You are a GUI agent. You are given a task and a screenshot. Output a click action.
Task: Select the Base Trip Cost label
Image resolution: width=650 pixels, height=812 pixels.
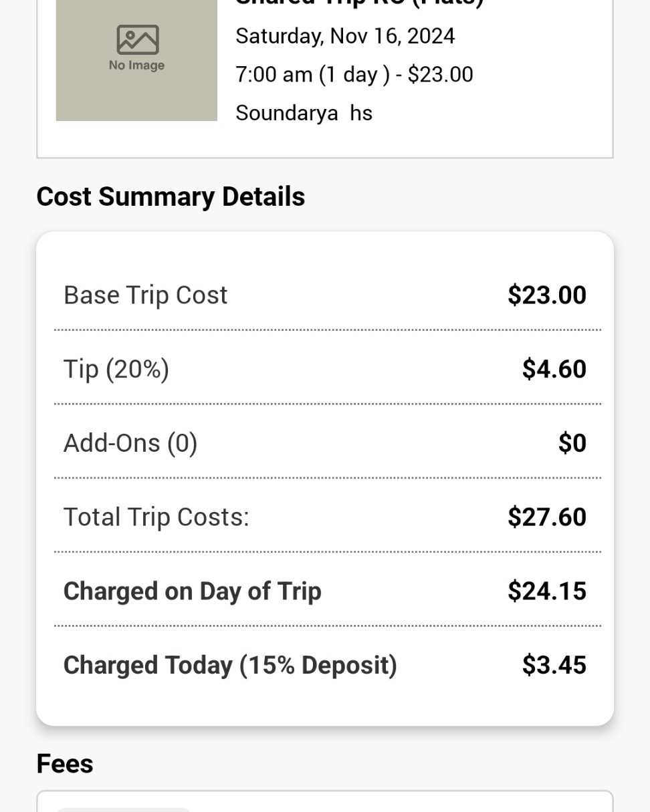click(146, 295)
